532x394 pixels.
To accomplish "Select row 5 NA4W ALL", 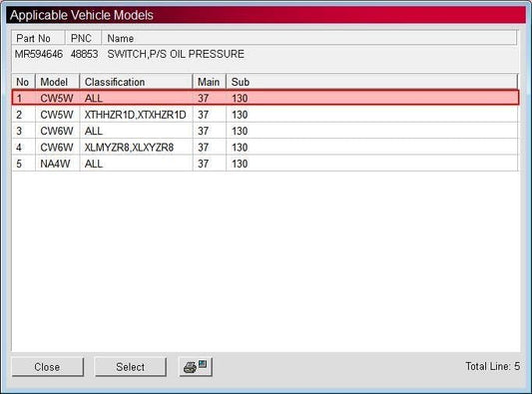I will [x=266, y=164].
